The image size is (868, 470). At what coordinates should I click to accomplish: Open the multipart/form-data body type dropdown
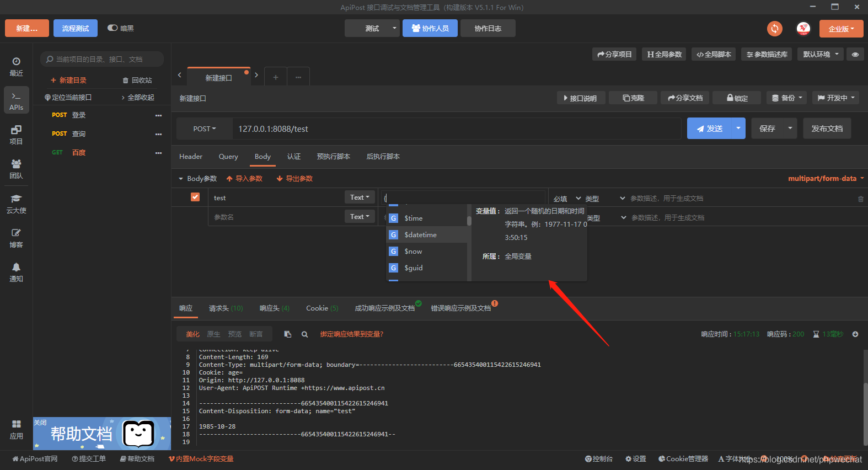pos(826,178)
